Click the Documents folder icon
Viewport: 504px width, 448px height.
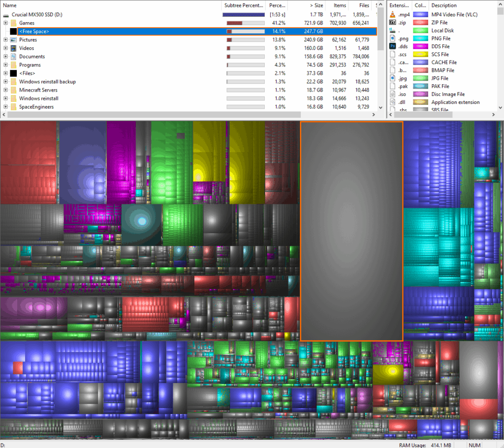(x=13, y=57)
